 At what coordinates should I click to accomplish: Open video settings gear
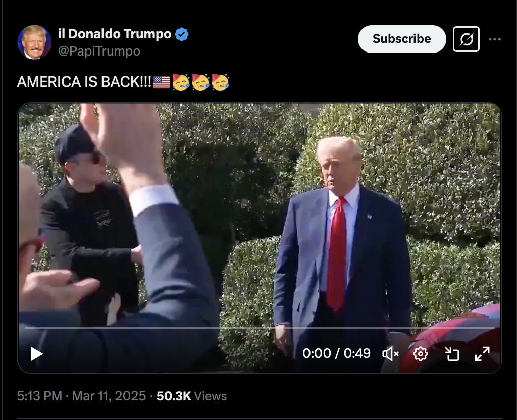(421, 354)
